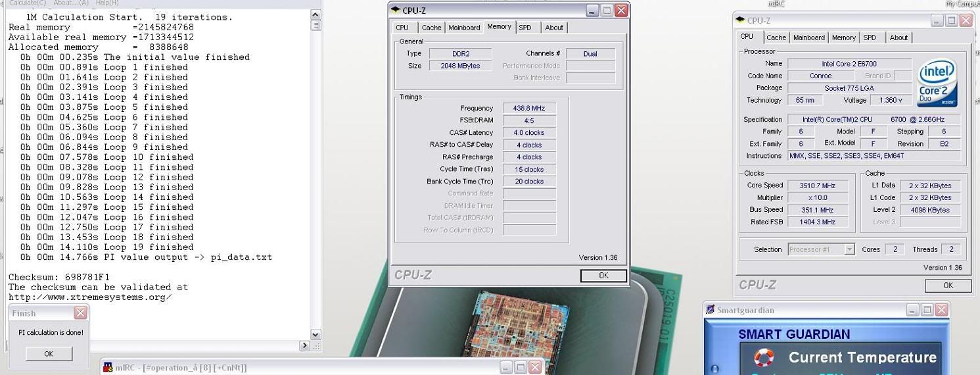
Task: Open SPD tab in right CPU-Z window
Action: 870,37
